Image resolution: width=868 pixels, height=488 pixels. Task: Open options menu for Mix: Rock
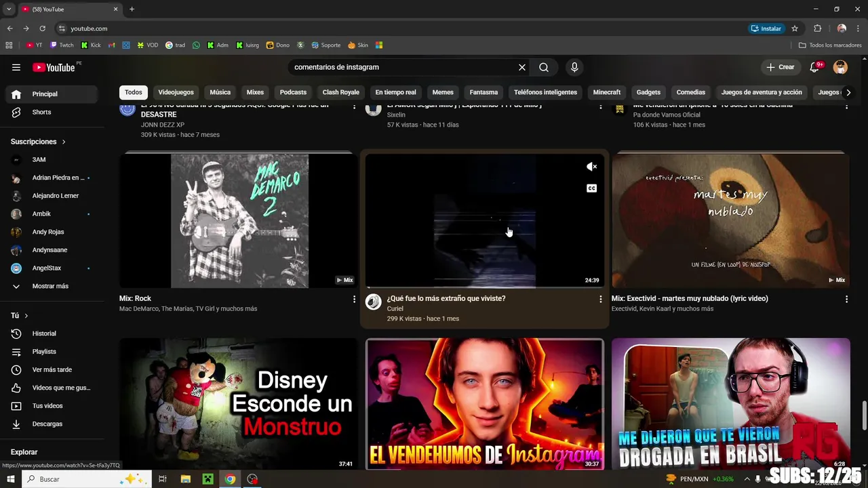click(x=354, y=299)
